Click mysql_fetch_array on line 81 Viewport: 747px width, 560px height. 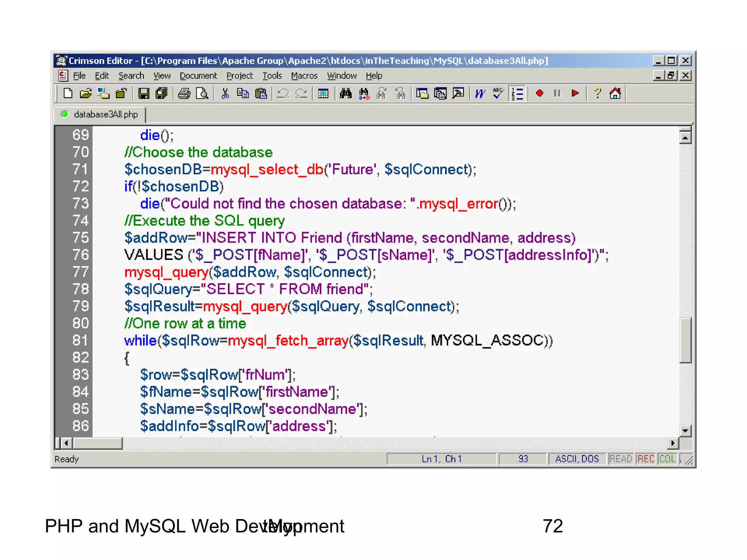(288, 341)
